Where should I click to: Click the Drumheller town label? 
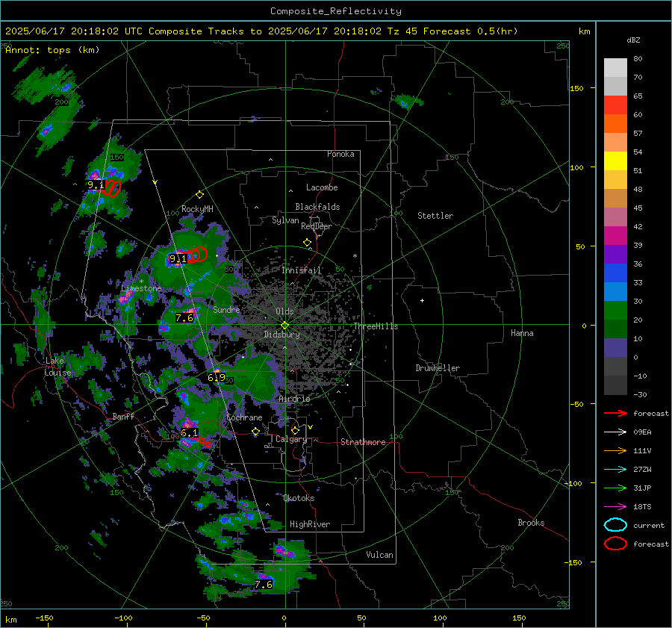[x=438, y=368]
